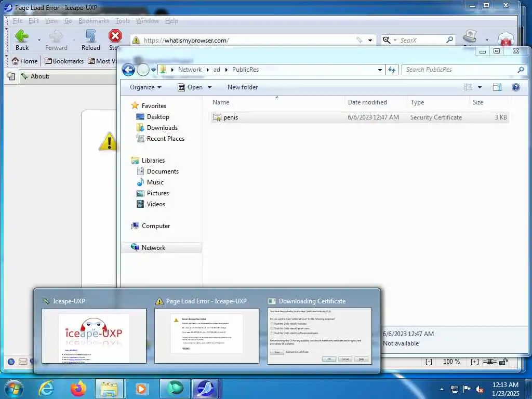Open the File menu in Iceape
Screen dimensions: 532x399
17,21
